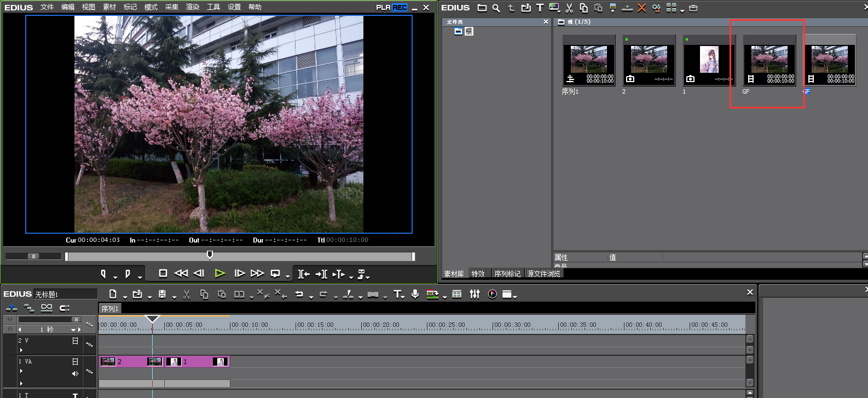Set the In point marker
868x398 pixels.
[x=103, y=274]
